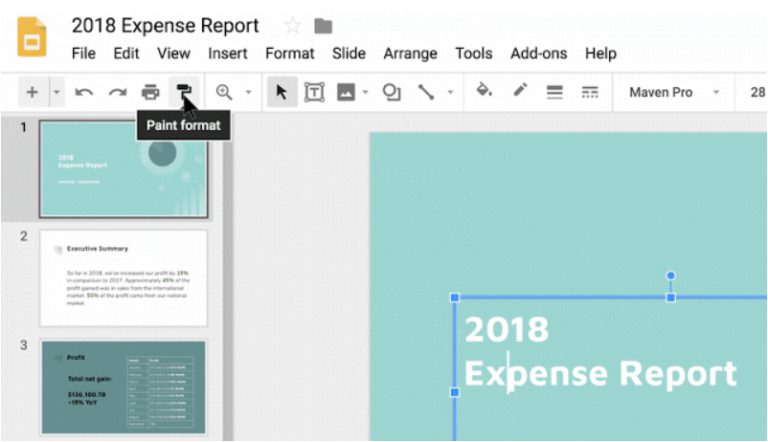768x442 pixels.
Task: Click the Redo arrow icon
Action: (x=118, y=92)
